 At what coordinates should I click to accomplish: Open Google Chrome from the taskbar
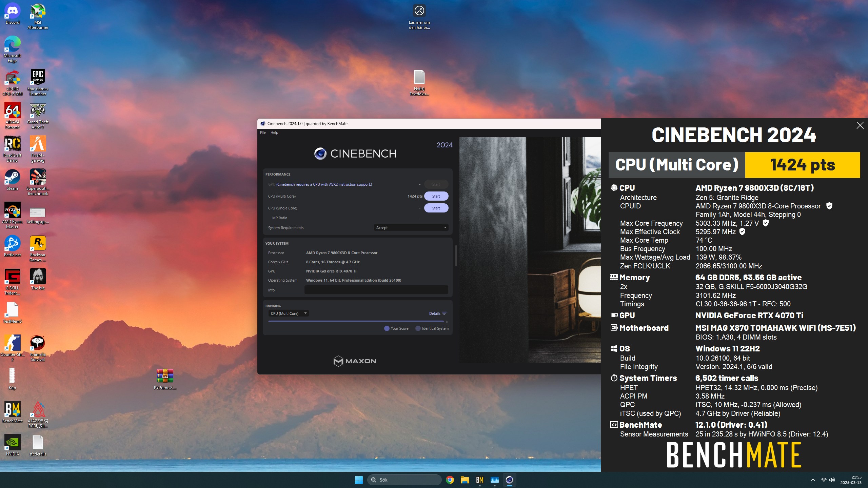point(450,480)
